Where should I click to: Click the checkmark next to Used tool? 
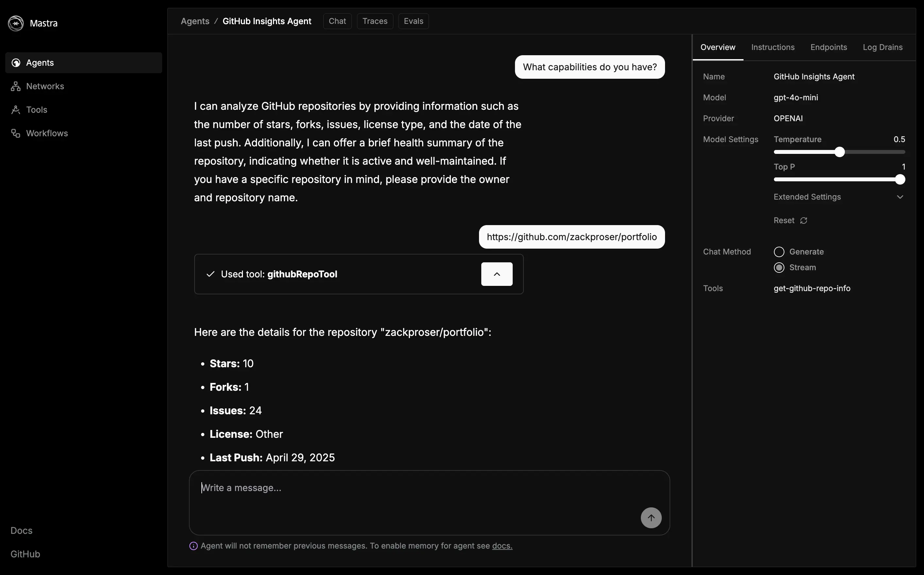[210, 274]
